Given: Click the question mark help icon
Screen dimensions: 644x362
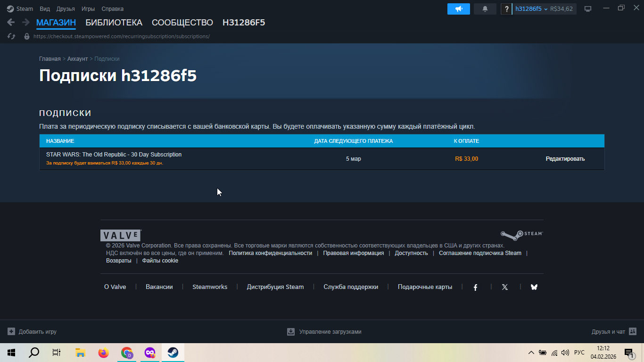Looking at the screenshot, I should point(507,9).
